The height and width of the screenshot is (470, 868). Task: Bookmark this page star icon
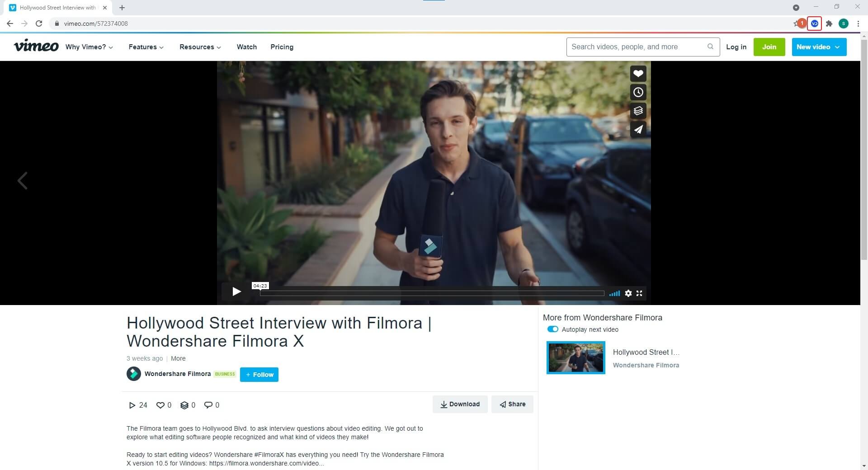point(796,23)
